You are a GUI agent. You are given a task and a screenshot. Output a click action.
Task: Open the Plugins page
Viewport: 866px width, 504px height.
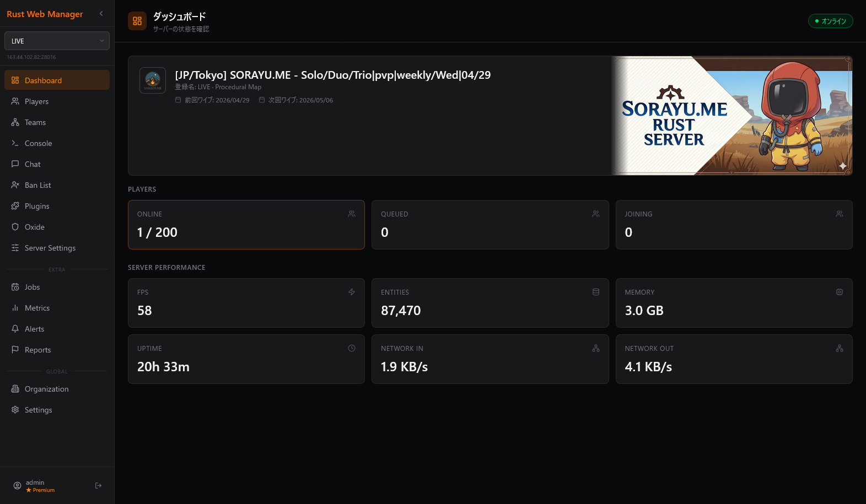click(57, 206)
